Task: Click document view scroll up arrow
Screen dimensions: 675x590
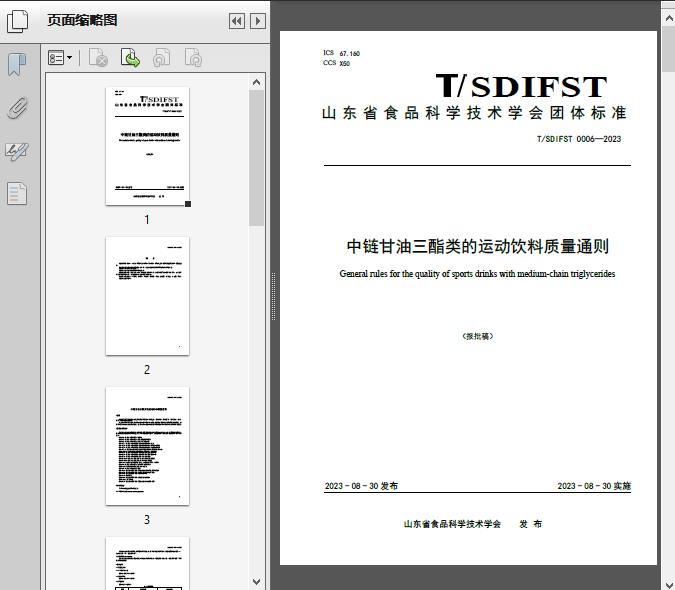Action: 669,18
